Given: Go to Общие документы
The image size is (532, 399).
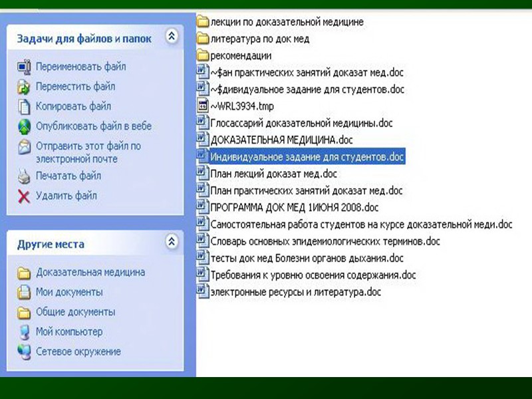Looking at the screenshot, I should (x=76, y=312).
